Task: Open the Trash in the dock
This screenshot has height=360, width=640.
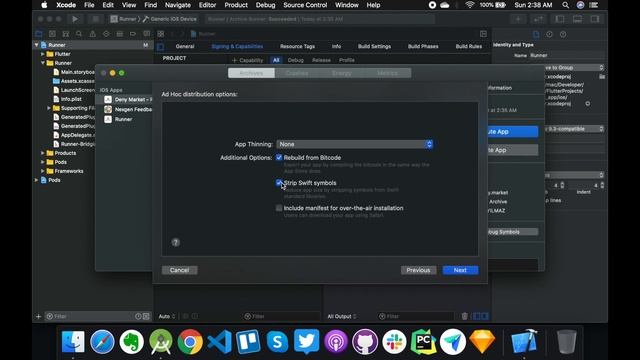Action: click(567, 341)
